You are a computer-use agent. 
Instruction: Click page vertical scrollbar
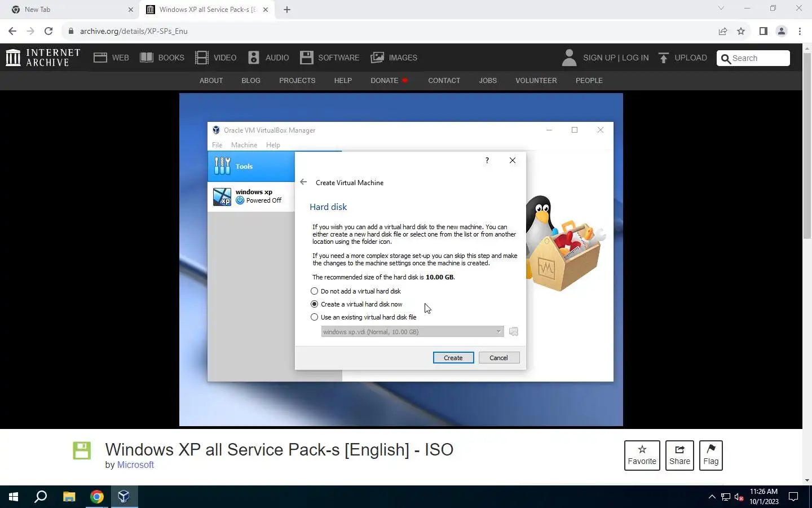tap(807, 147)
